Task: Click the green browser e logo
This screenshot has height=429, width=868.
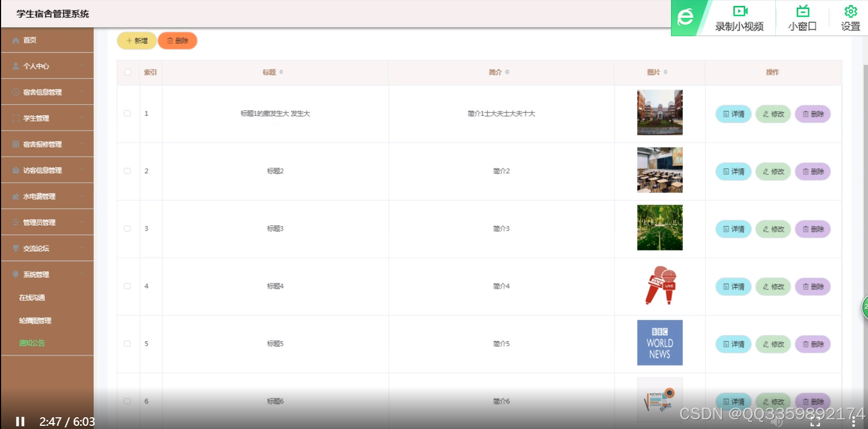Action: coord(685,18)
